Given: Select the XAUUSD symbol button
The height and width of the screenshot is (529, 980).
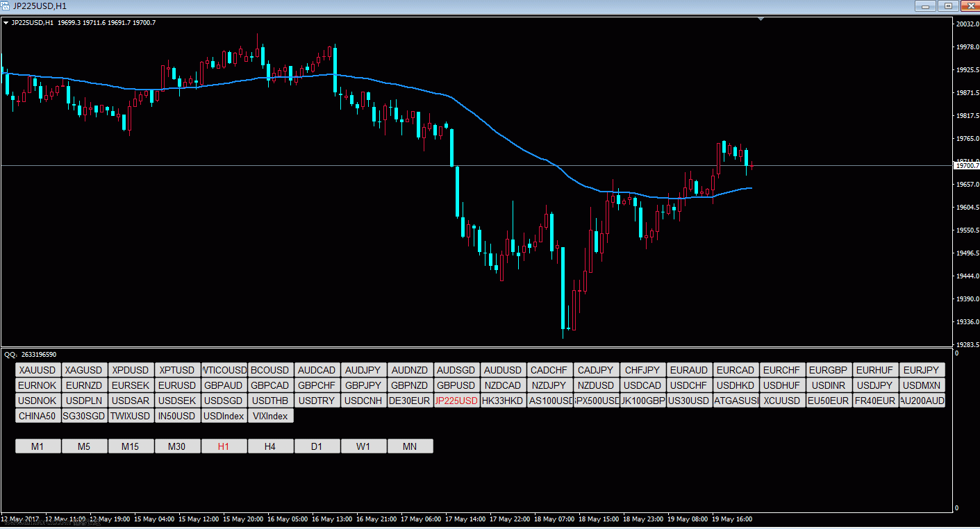Looking at the screenshot, I should (x=38, y=370).
